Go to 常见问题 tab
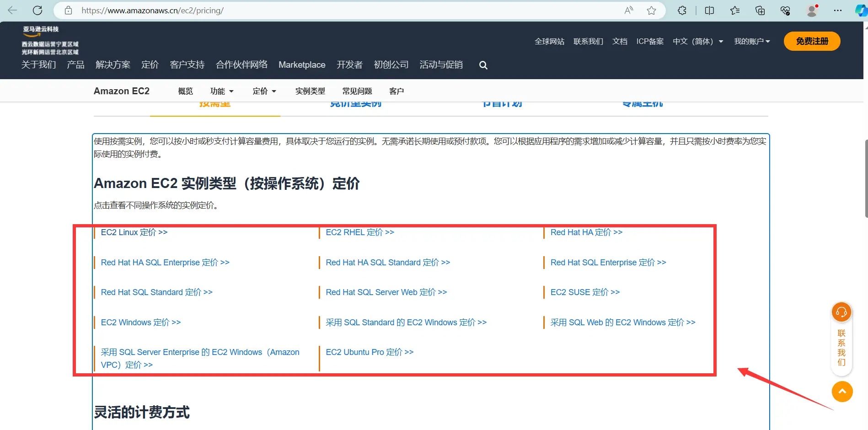Viewport: 868px width, 430px height. (357, 91)
